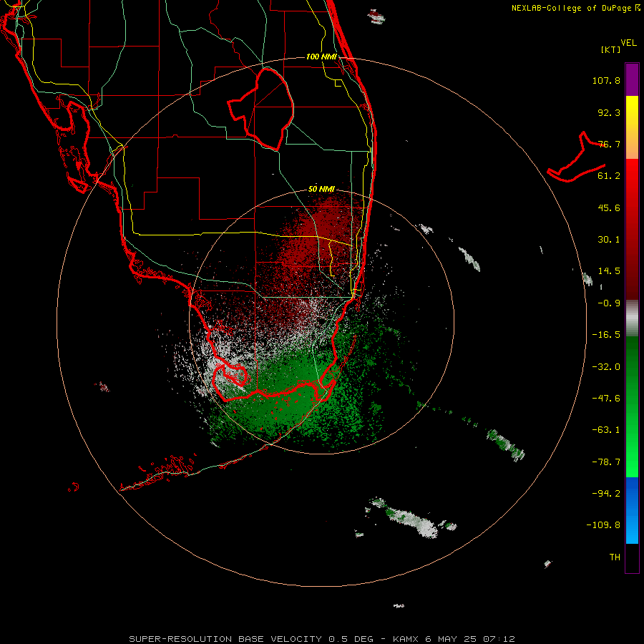Click the TH legend label
The width and height of the screenshot is (644, 644).
615,557
